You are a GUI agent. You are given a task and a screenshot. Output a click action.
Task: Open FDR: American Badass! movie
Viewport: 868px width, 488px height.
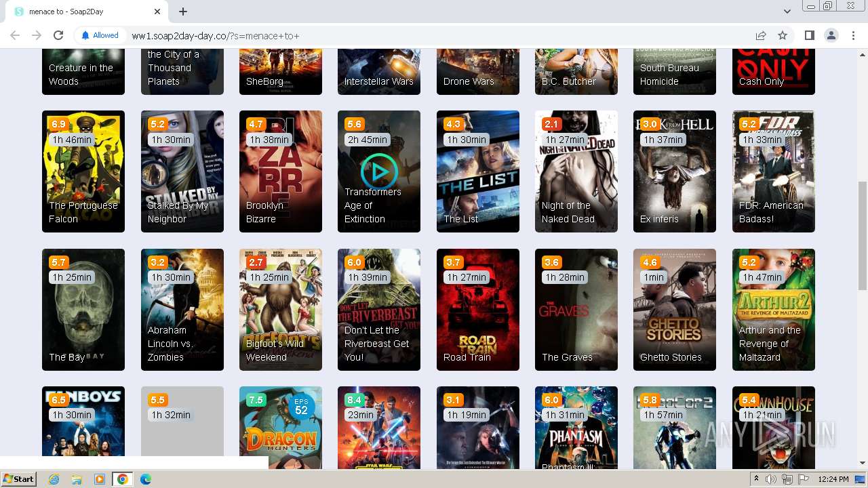(774, 171)
